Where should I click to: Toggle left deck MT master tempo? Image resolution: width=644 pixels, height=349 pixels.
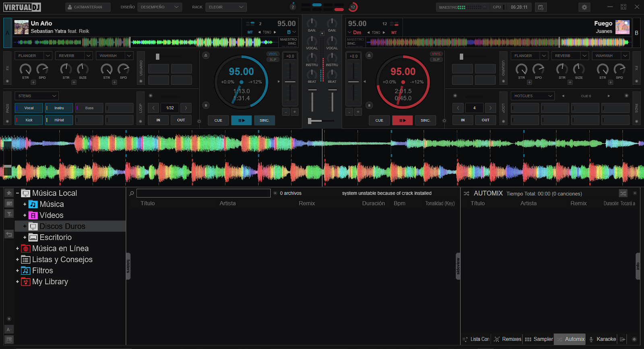(250, 32)
